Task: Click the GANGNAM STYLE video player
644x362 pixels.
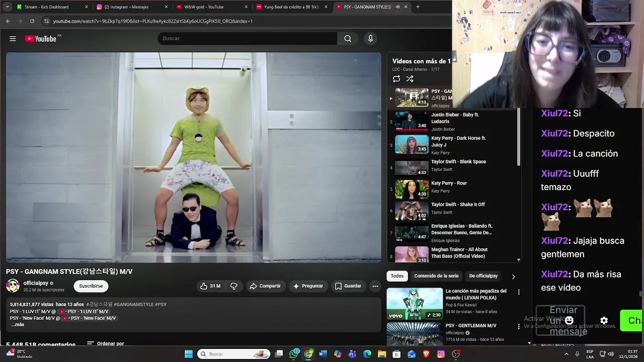Action: pos(194,157)
